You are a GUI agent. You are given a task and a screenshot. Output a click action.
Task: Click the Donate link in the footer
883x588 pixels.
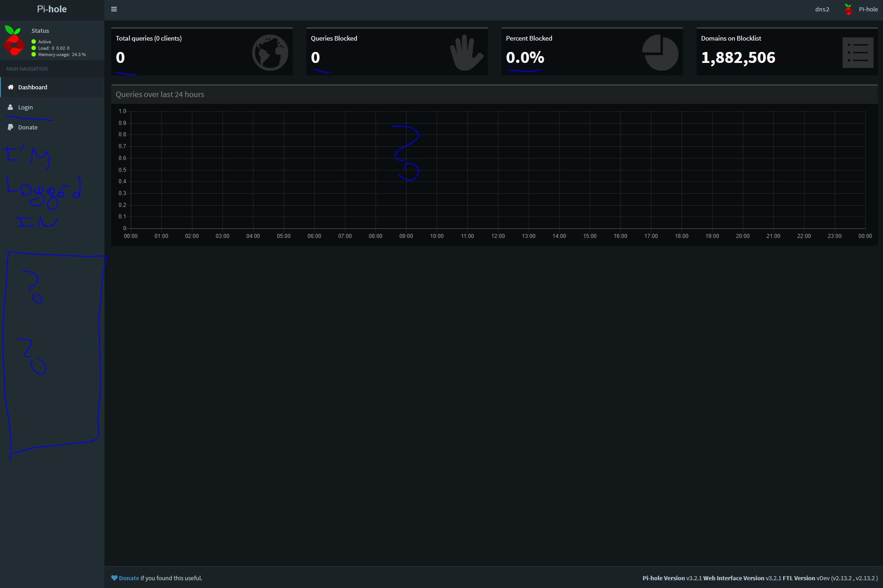(x=128, y=578)
